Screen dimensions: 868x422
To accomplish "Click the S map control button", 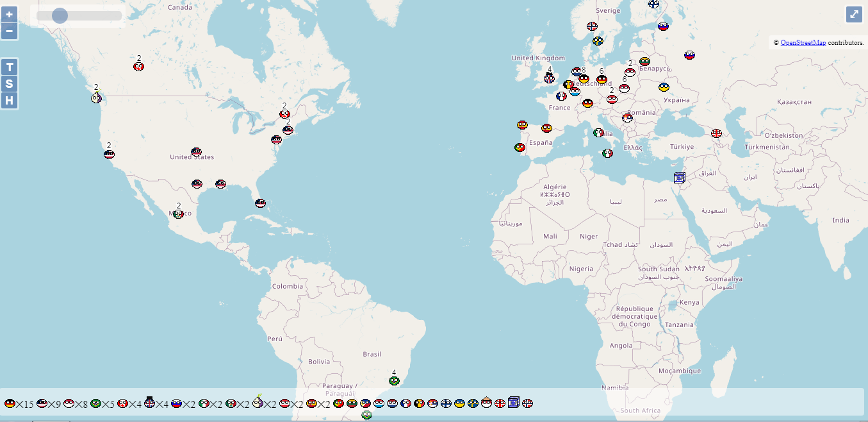I will 10,83.
